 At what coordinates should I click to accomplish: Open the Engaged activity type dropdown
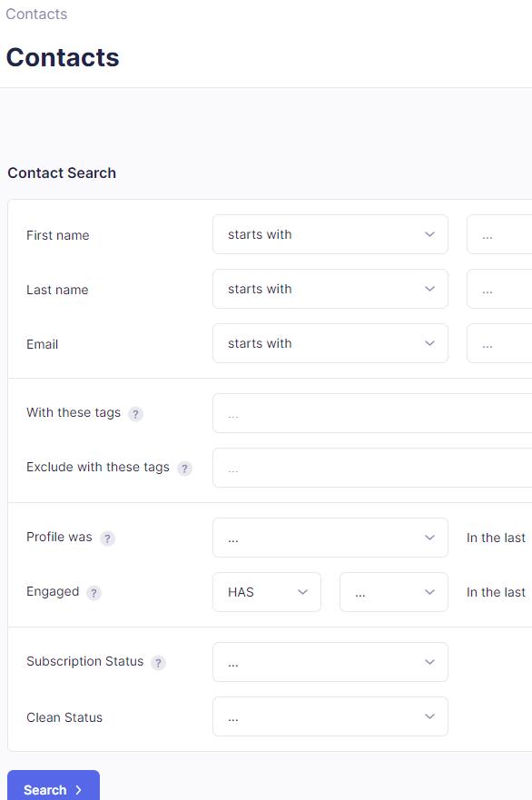click(x=393, y=592)
